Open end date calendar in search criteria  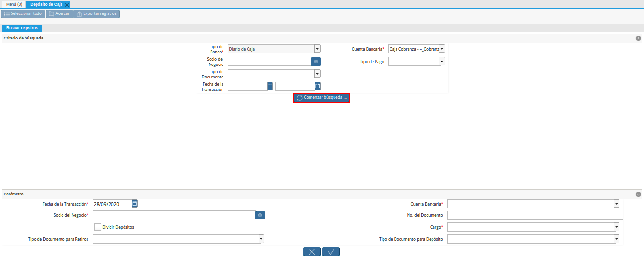click(x=317, y=86)
